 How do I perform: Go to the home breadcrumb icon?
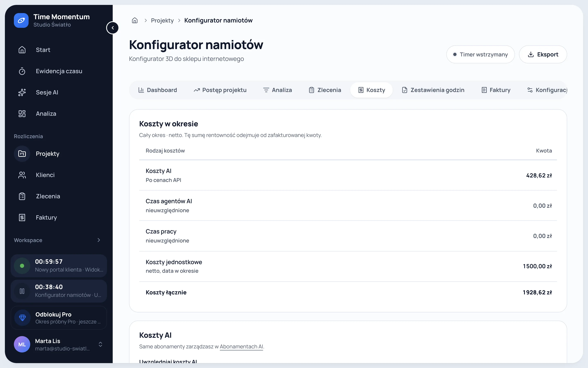click(x=135, y=20)
